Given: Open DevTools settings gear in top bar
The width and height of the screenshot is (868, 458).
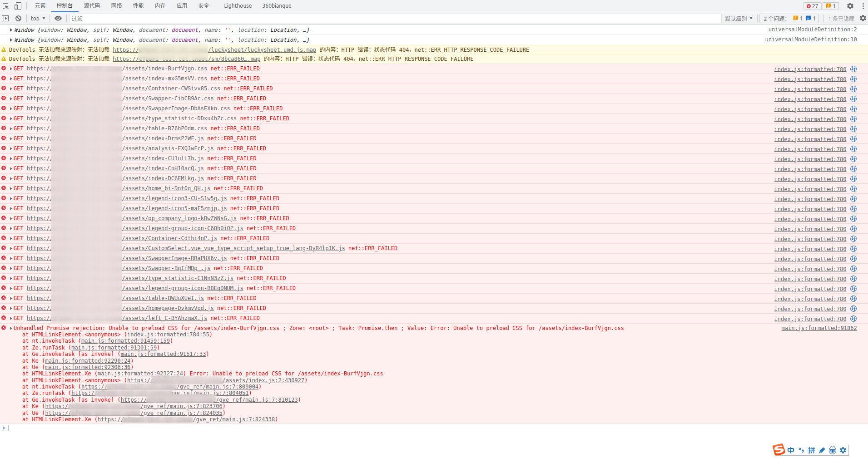Looking at the screenshot, I should pos(850,6).
